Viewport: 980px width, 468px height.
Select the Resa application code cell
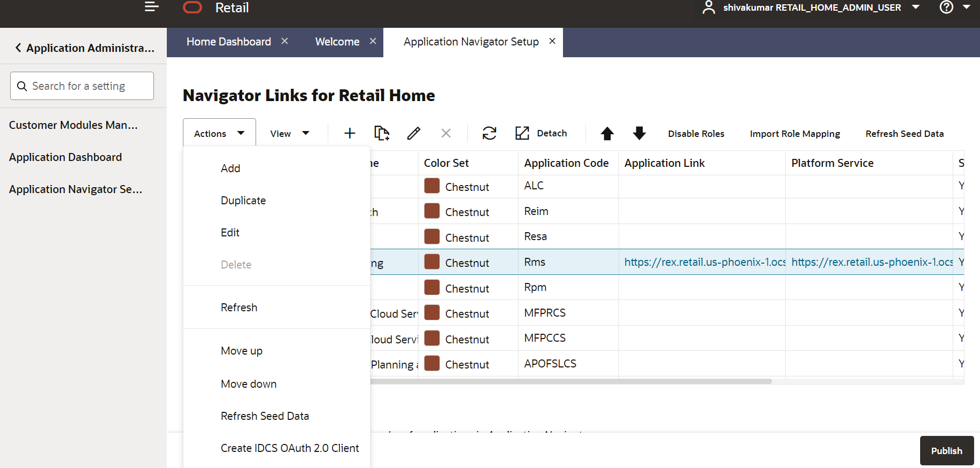coord(568,236)
